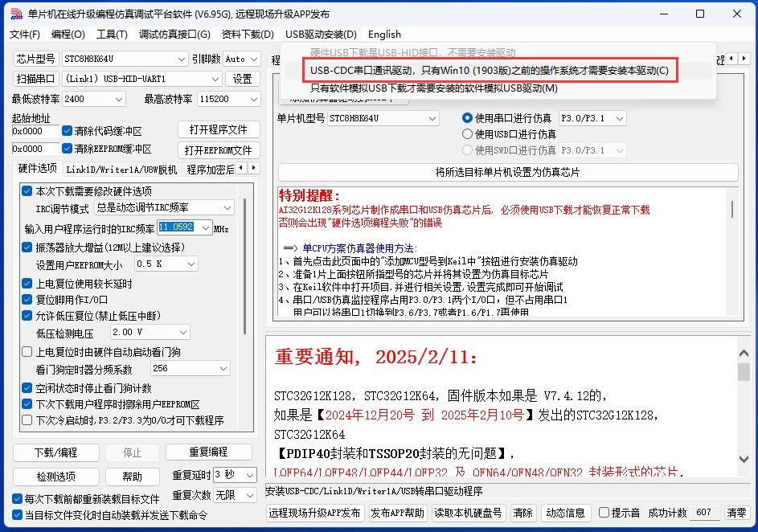Toggle 本次下载需要修改硬件选项 checkbox
The image size is (758, 532).
click(x=27, y=191)
